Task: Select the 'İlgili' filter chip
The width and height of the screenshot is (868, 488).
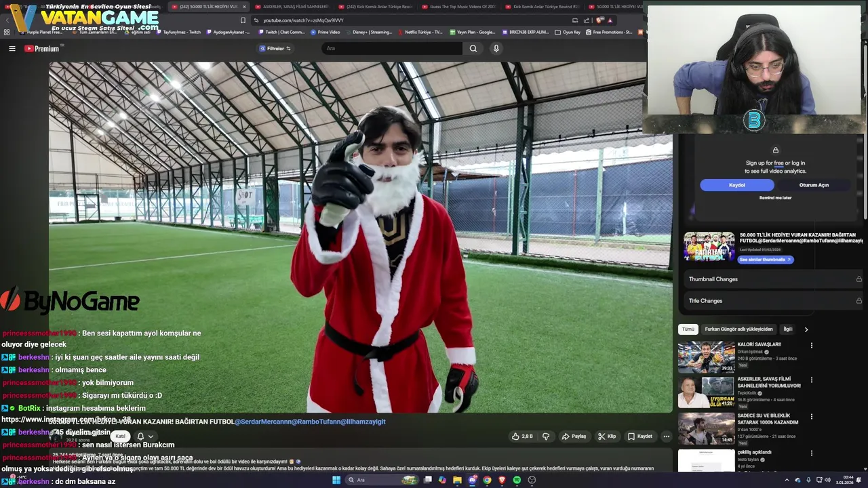Action: pos(787,329)
